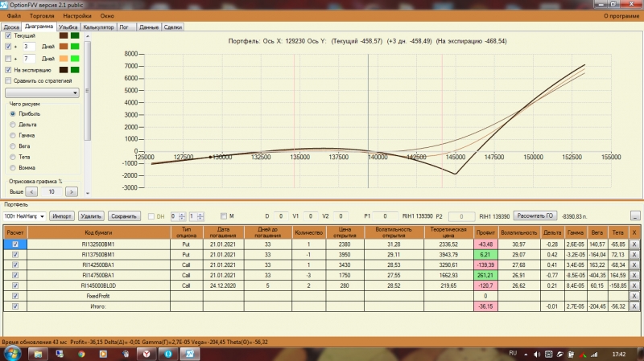This screenshot has height=361, width=644.
Task: Choose the Вомма radio option
Action: click(13, 168)
